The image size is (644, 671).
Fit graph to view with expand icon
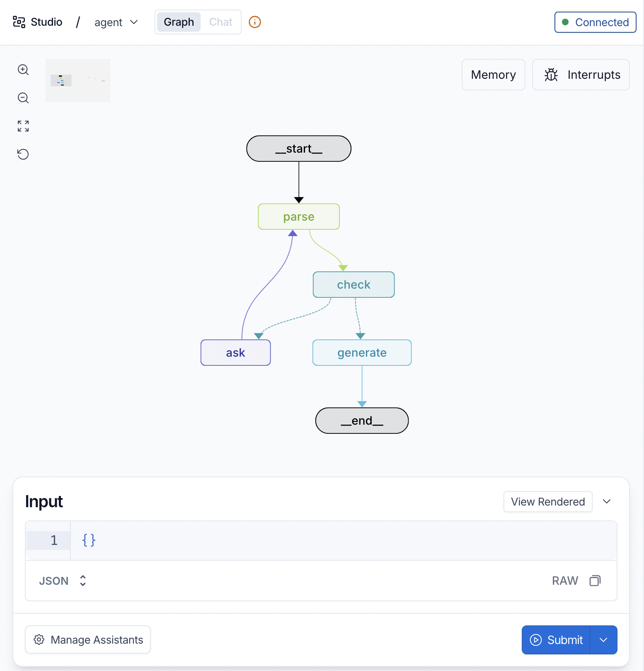(x=23, y=126)
